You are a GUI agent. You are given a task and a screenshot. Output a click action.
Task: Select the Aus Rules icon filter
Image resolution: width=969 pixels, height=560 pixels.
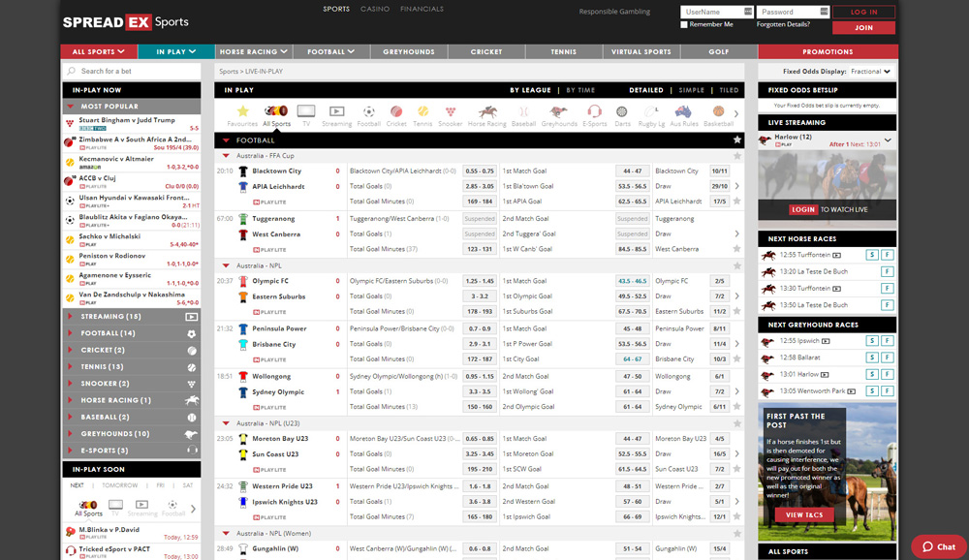pos(683,115)
